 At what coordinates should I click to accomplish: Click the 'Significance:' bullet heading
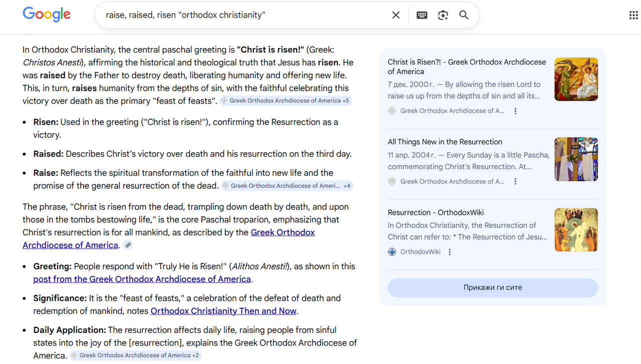pyautogui.click(x=60, y=298)
